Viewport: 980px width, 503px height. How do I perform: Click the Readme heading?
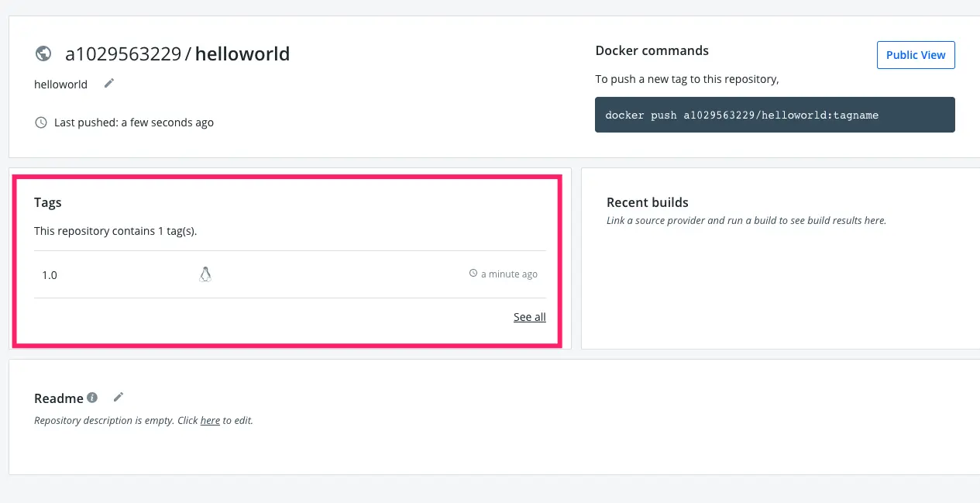(59, 398)
